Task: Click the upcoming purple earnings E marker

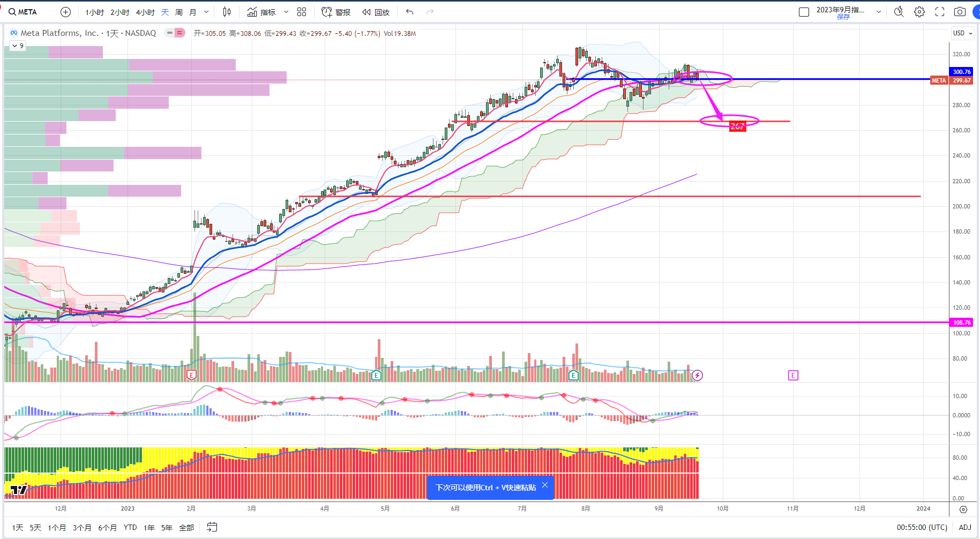Action: click(793, 375)
